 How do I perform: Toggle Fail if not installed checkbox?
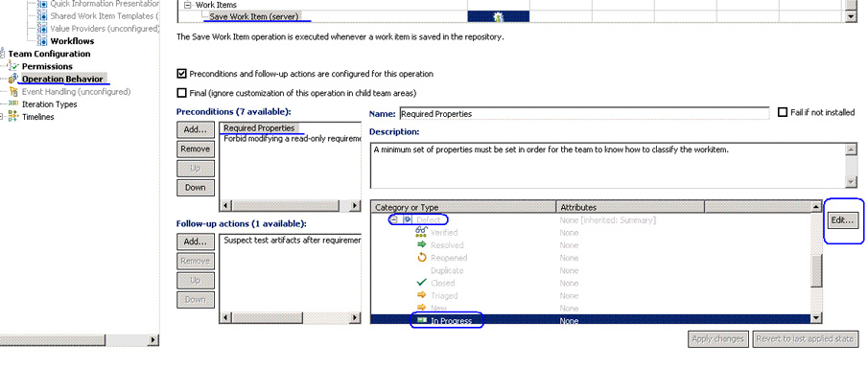pyautogui.click(x=783, y=112)
